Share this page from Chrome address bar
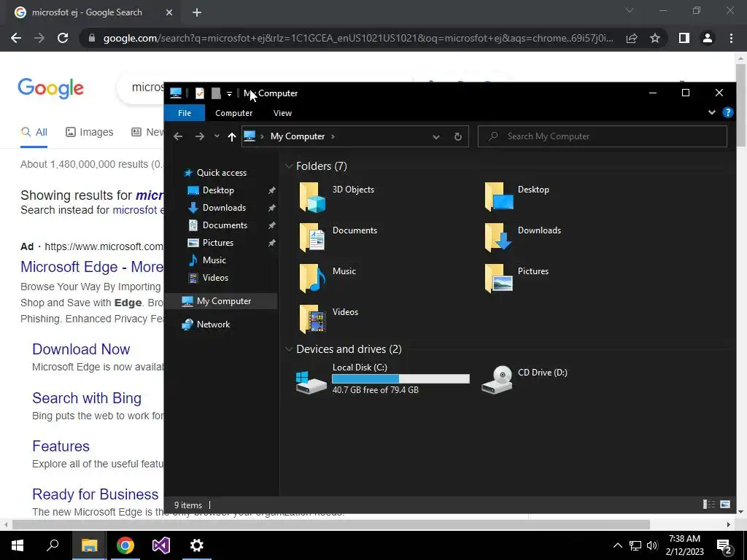The image size is (747, 560). pos(632,38)
